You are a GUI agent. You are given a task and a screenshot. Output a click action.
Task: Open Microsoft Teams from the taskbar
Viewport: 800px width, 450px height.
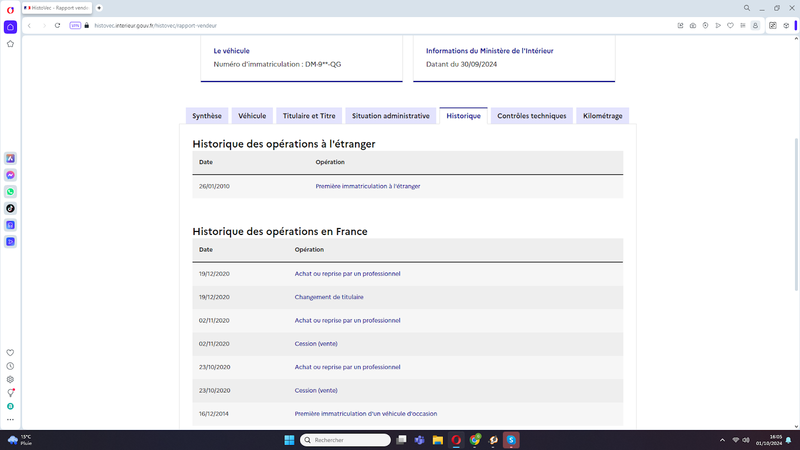tap(419, 440)
